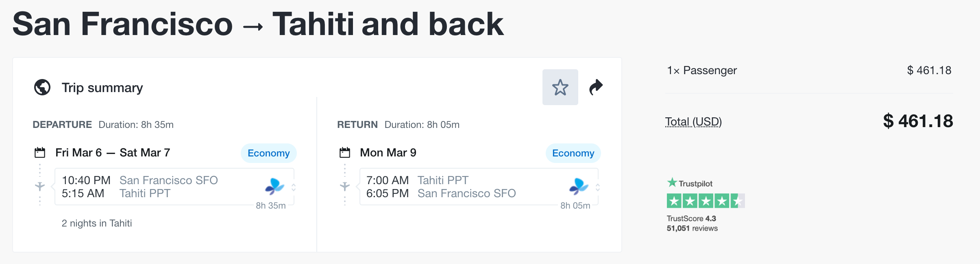
Task: Click the departure date calendar icon
Action: coord(40,153)
